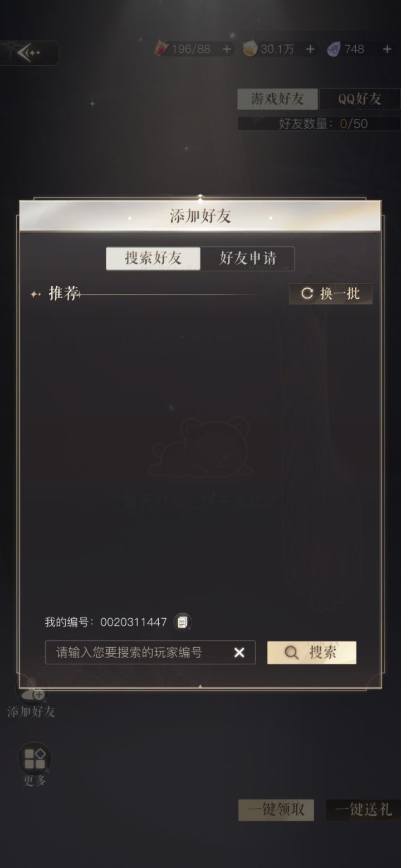Click the plus next to 196/88 stamina
Image resolution: width=401 pixels, height=868 pixels.
pos(227,49)
